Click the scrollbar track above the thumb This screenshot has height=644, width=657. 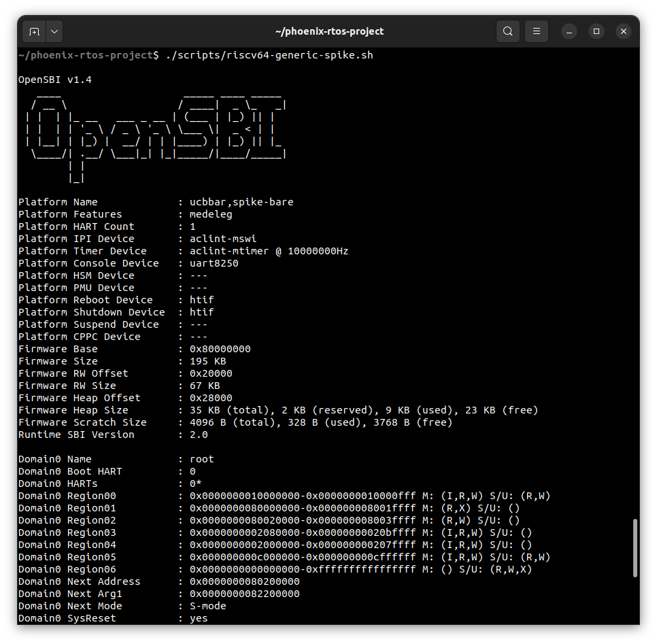pos(635,272)
